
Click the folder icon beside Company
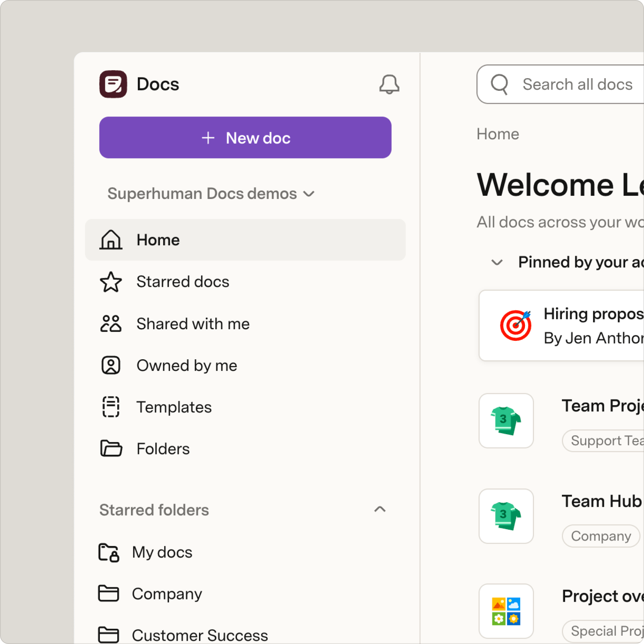click(x=109, y=593)
